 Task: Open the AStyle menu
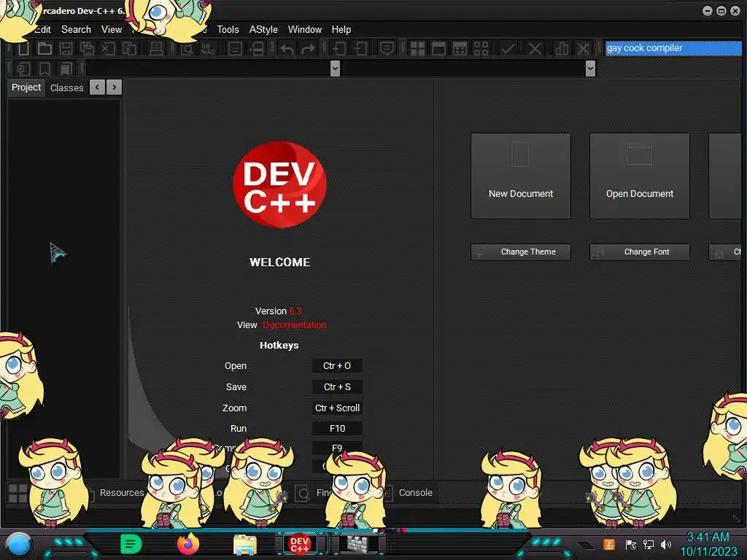click(x=263, y=29)
